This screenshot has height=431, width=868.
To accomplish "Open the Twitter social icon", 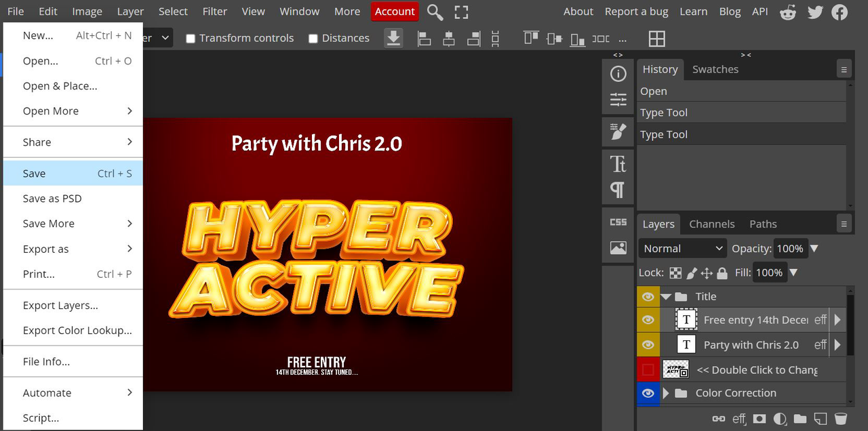I will tap(814, 12).
